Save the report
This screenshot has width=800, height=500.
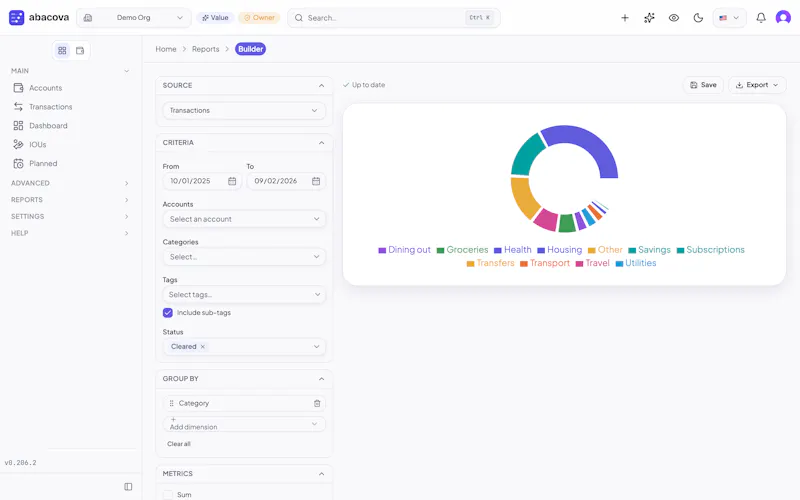coord(703,85)
